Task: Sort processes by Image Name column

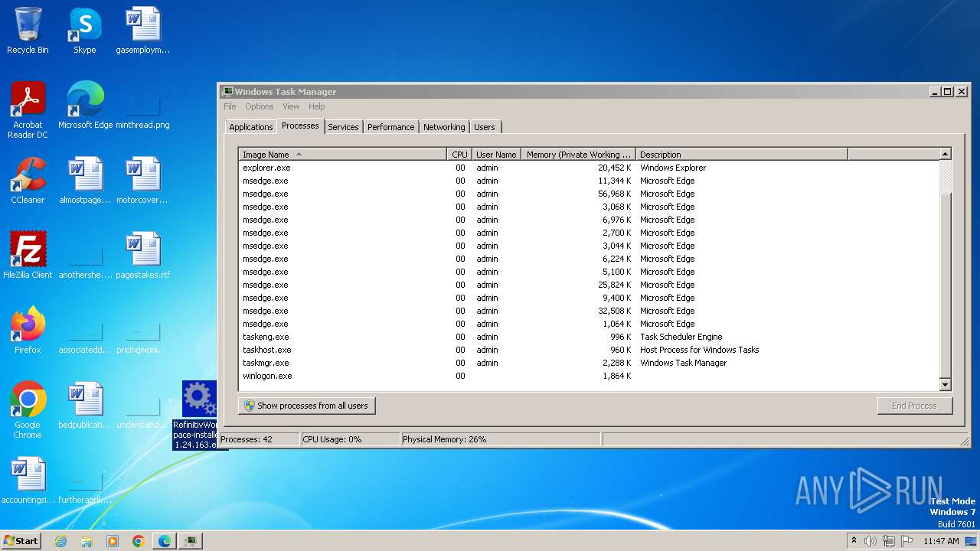Action: coord(342,154)
